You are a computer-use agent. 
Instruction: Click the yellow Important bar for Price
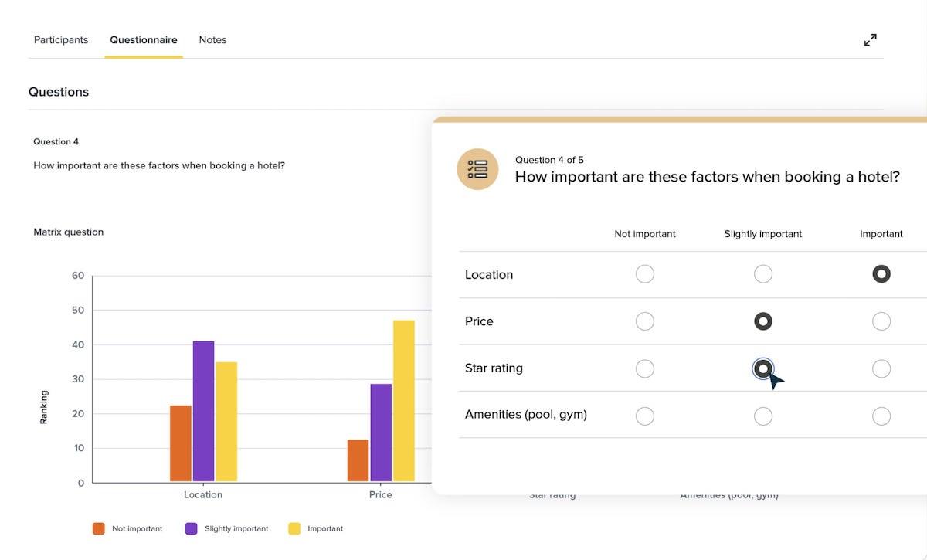pyautogui.click(x=403, y=401)
